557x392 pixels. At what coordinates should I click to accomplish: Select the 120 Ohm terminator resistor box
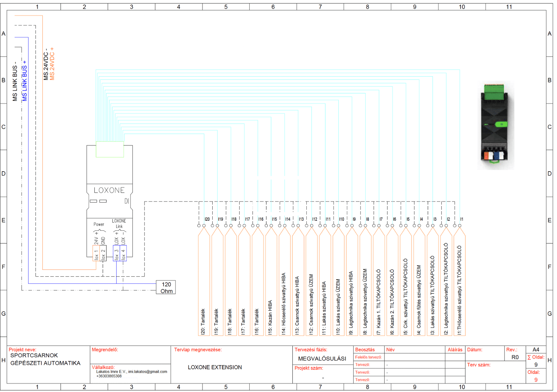click(166, 288)
